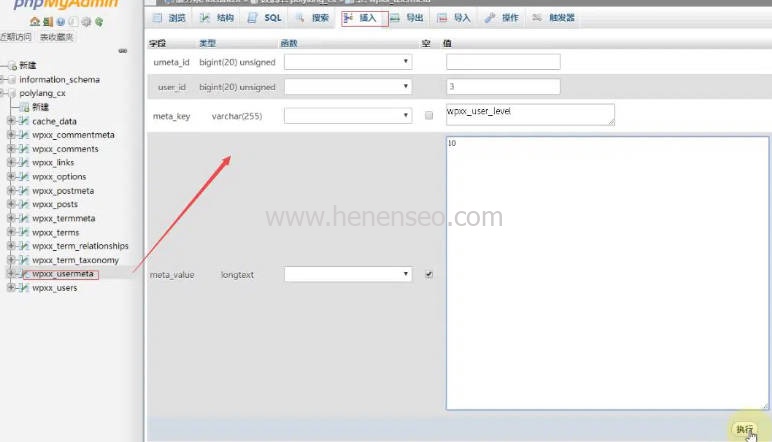
Task: Uncheck the meta_value null checkbox
Action: click(x=429, y=274)
